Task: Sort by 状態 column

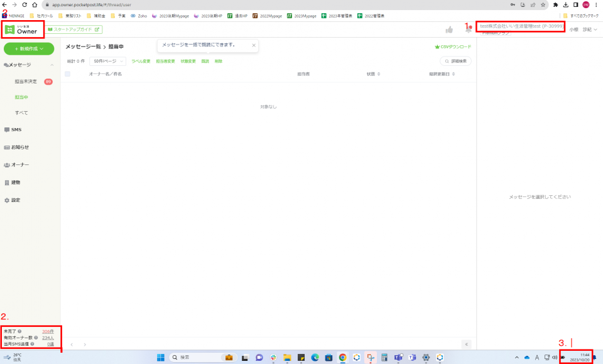Action: pos(373,74)
